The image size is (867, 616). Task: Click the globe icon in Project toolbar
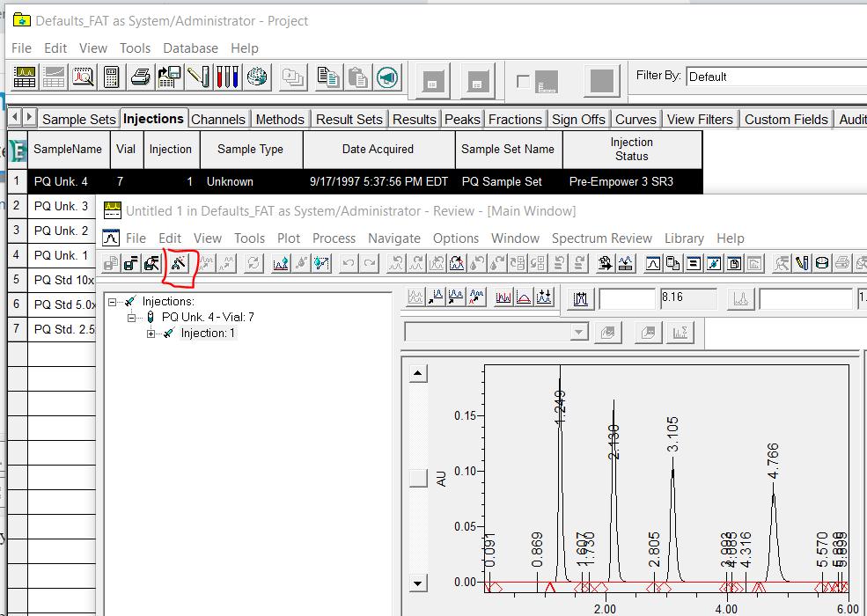(257, 77)
